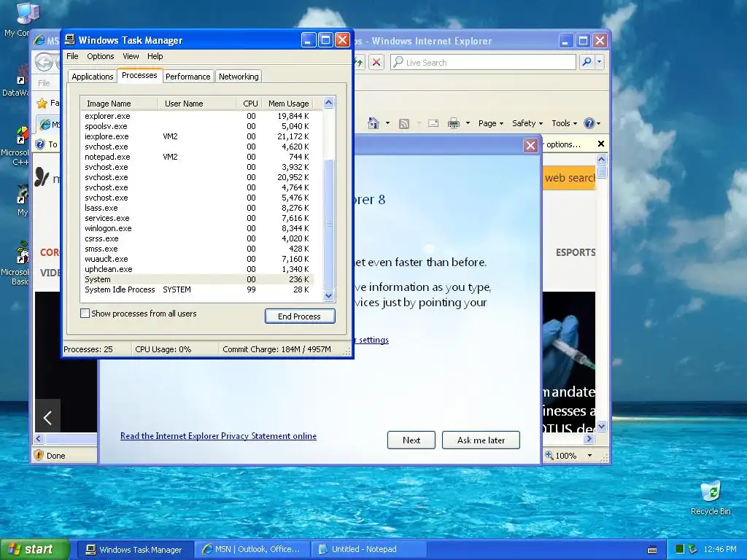Select the Processes tab
The image size is (747, 560).
(x=139, y=75)
